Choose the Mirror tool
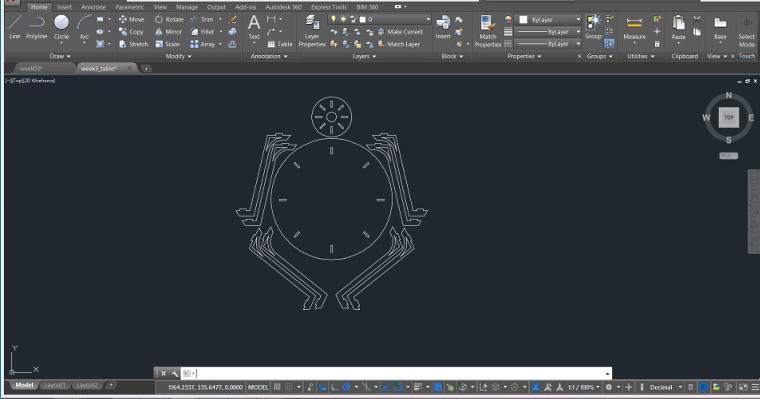The width and height of the screenshot is (760, 399). point(168,32)
